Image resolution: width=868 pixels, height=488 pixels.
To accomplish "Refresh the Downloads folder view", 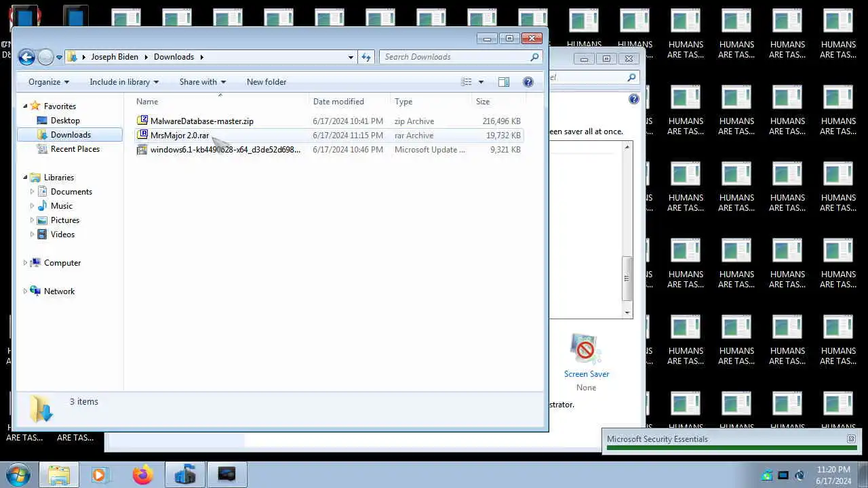I will pyautogui.click(x=366, y=57).
